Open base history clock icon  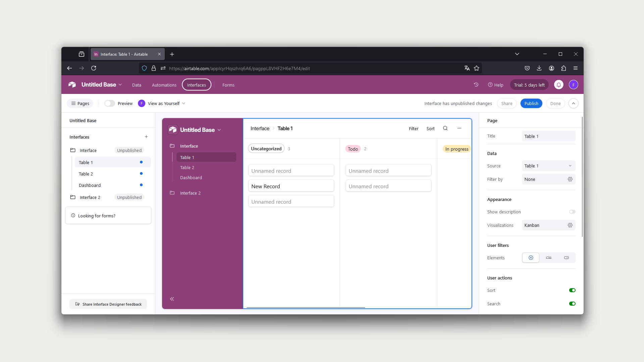click(x=476, y=85)
